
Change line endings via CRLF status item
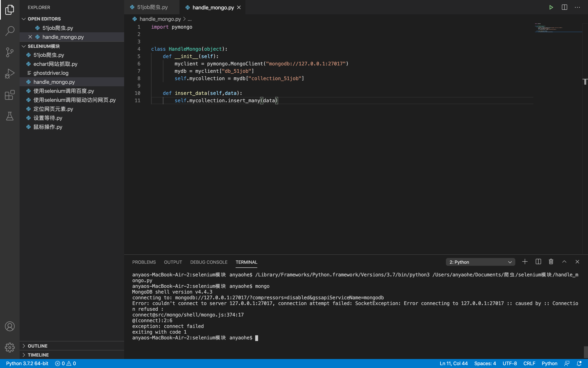coord(529,363)
